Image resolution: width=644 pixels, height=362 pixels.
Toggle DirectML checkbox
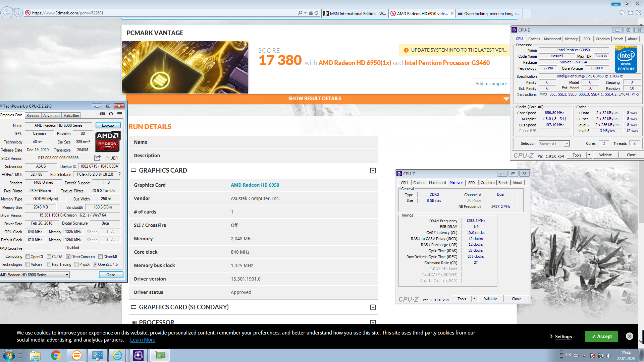coord(100,257)
